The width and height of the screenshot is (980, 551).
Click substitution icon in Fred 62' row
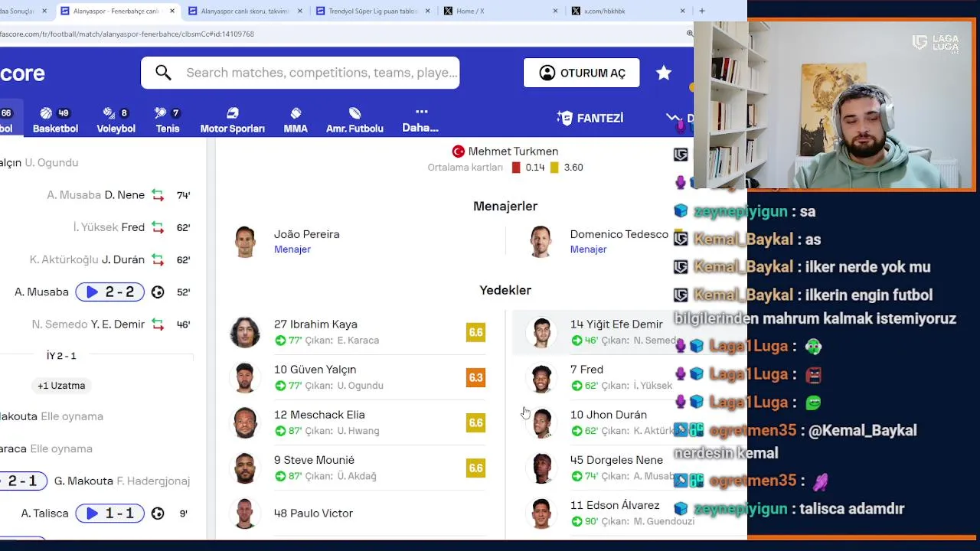click(158, 227)
